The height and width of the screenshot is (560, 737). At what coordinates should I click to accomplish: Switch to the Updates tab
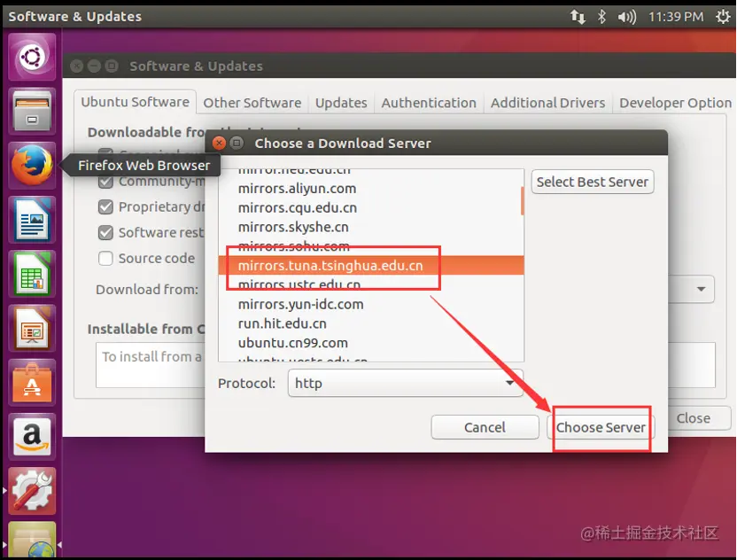click(x=341, y=103)
